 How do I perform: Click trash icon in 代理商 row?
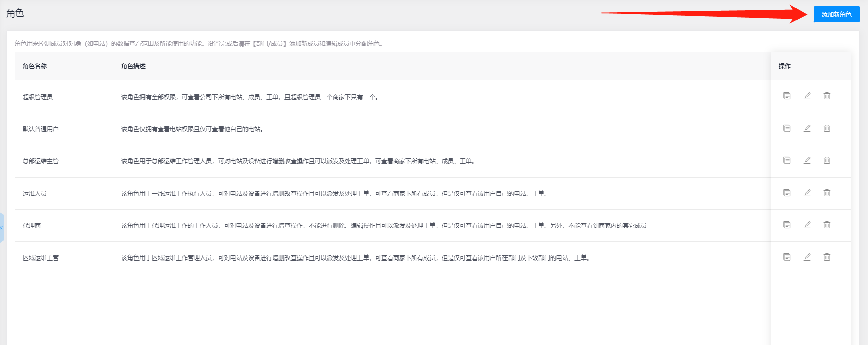pos(827,225)
